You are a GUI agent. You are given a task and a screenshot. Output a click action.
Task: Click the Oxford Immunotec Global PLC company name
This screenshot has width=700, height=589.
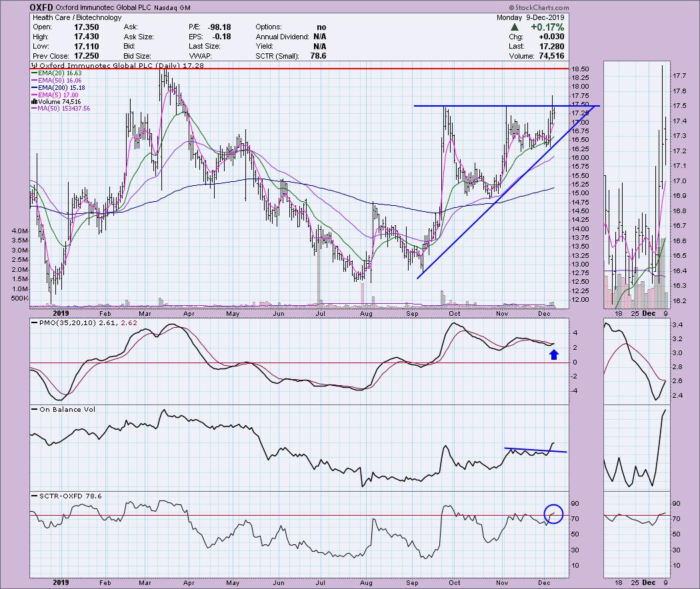pyautogui.click(x=102, y=7)
